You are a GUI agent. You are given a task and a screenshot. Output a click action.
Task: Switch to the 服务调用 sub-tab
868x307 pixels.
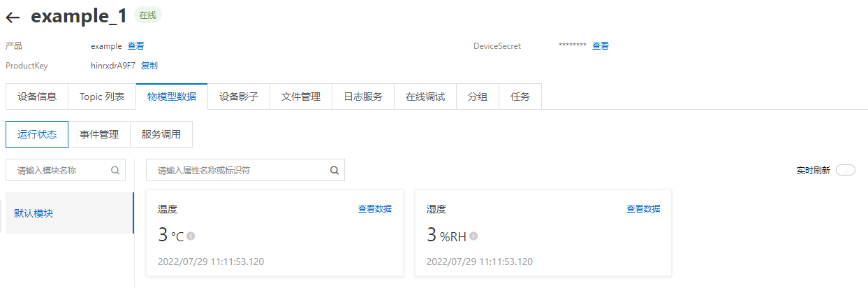point(161,134)
